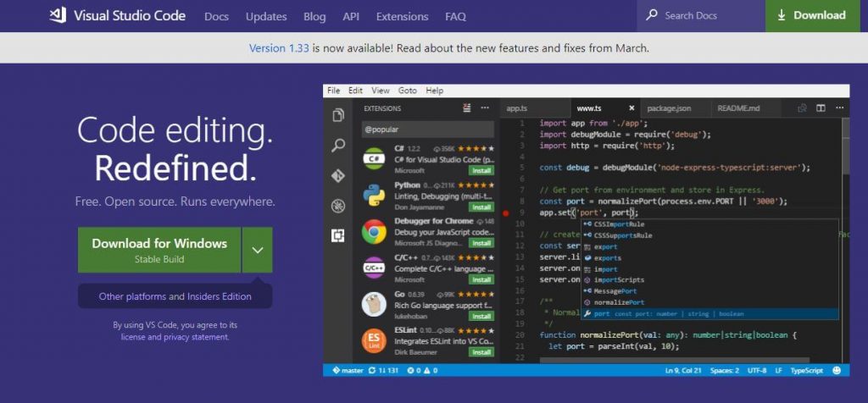Click the C/C++ extension icon

tap(374, 268)
